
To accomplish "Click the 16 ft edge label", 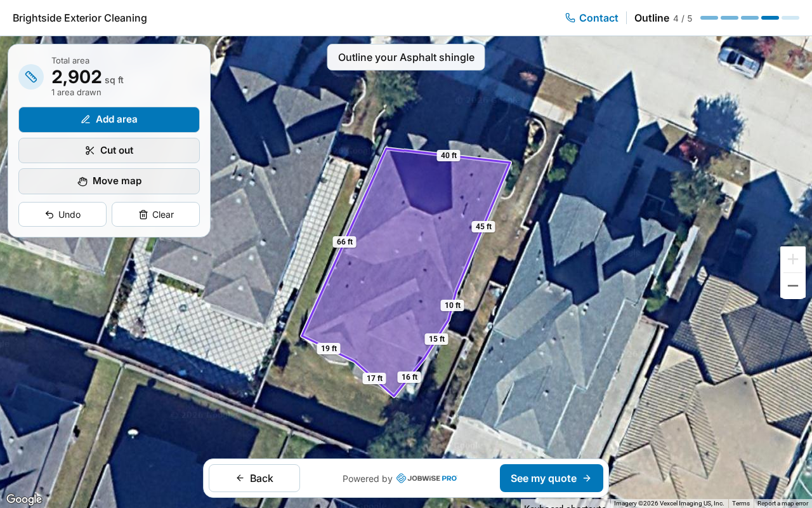I will (409, 377).
